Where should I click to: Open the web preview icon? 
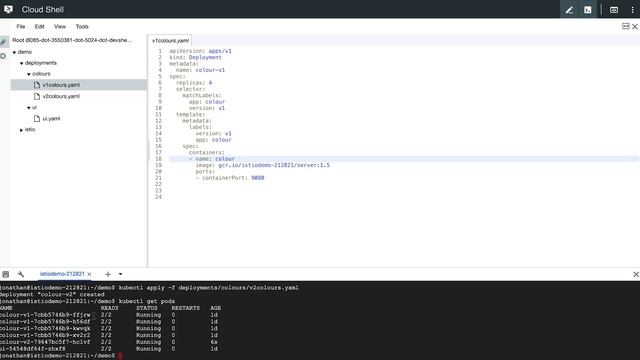click(614, 10)
